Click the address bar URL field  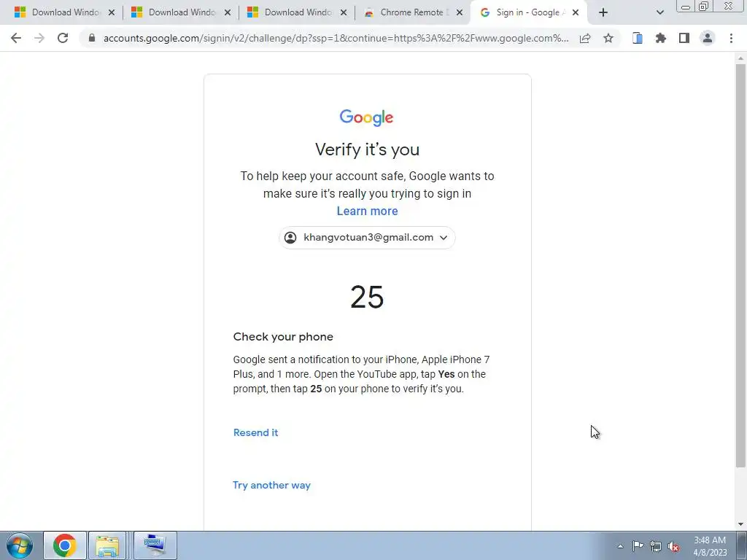pos(336,38)
